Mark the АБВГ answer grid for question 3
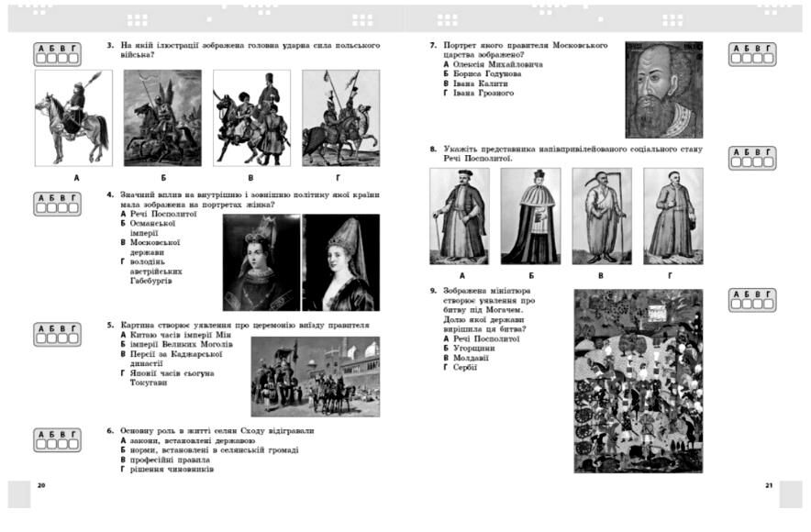This screenshot has height=532, width=811. [x=57, y=55]
